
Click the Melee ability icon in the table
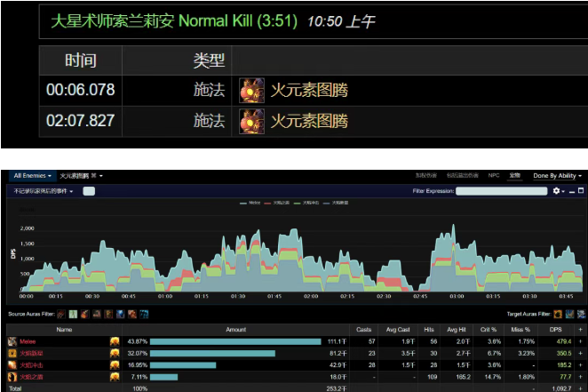12,341
